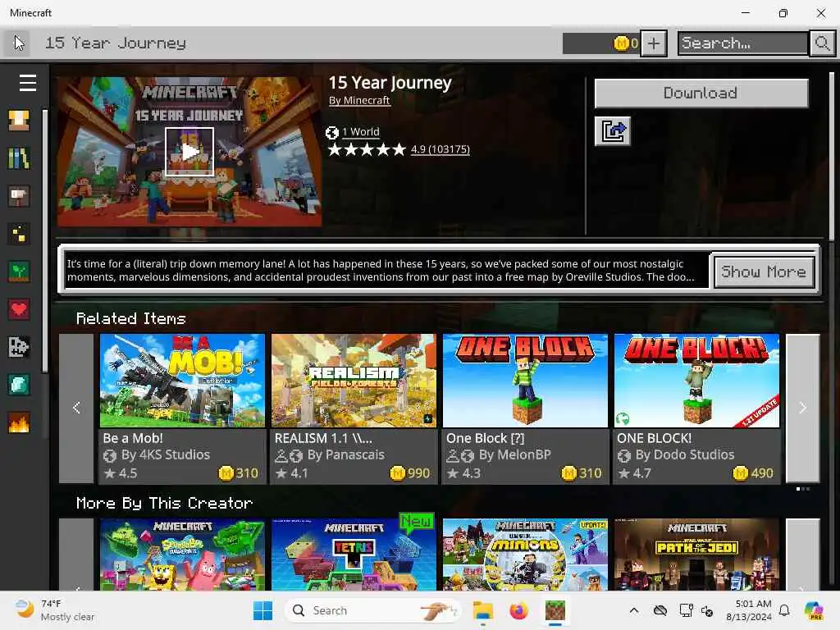Click the 310 coin price on Be a Mob!
The width and height of the screenshot is (840, 630).
point(239,473)
